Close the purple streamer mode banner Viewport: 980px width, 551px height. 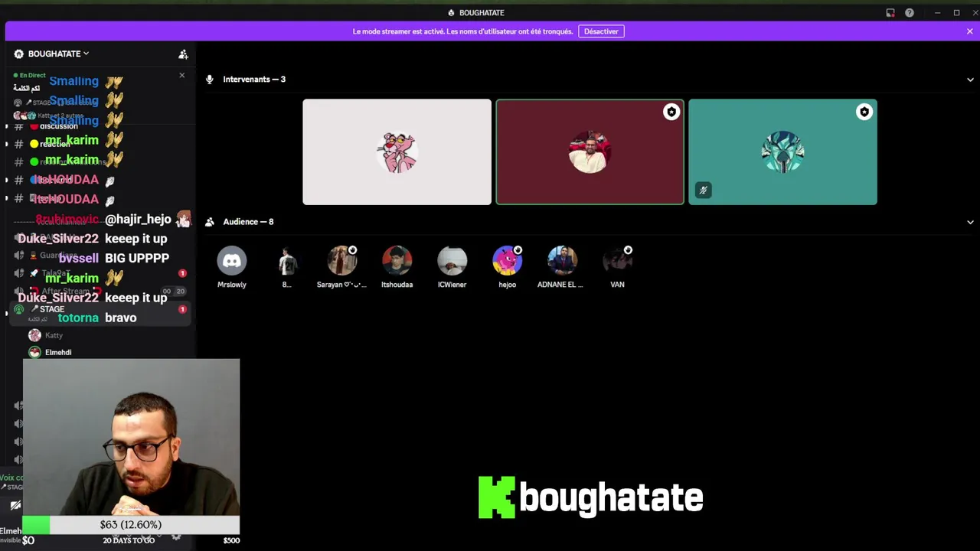coord(969,31)
